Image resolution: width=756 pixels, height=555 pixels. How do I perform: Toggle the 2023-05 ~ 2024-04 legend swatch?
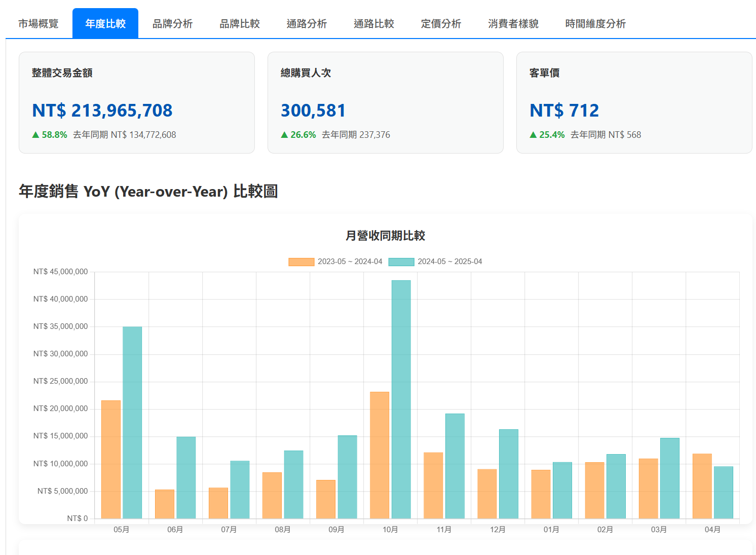pyautogui.click(x=301, y=262)
